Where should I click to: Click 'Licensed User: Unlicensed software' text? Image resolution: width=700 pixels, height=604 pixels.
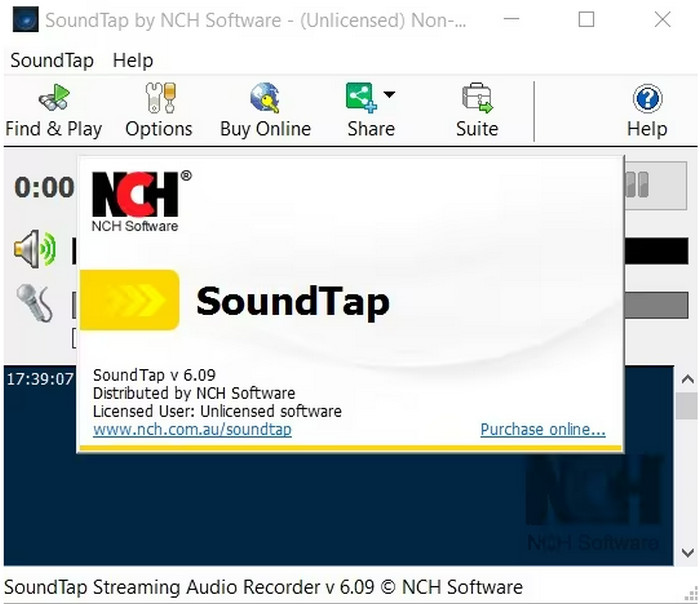pyautogui.click(x=217, y=411)
